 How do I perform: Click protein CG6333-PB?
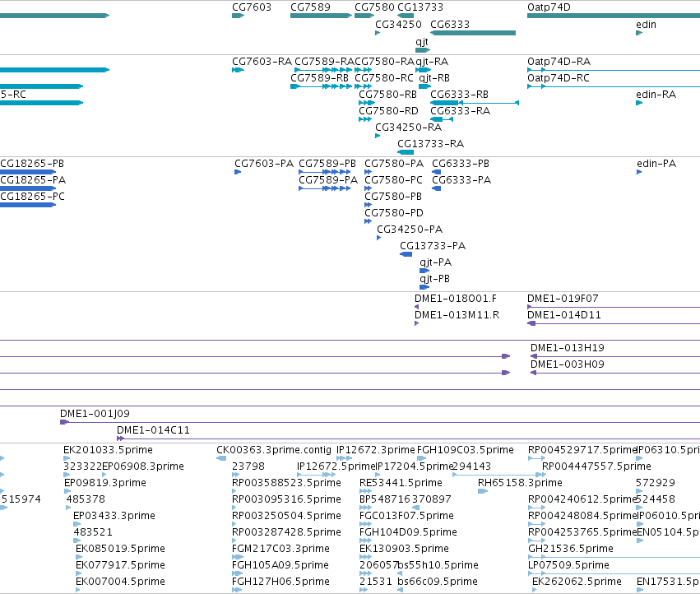click(461, 164)
